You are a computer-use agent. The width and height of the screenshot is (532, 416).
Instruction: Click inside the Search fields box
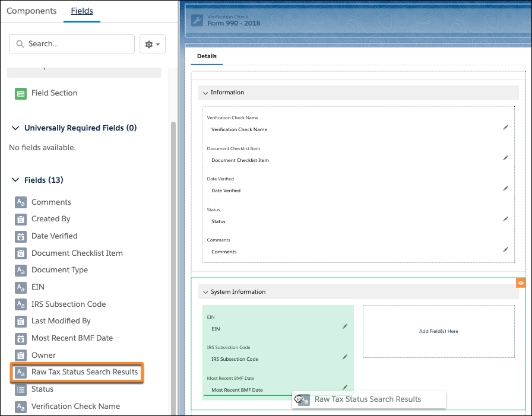point(72,44)
